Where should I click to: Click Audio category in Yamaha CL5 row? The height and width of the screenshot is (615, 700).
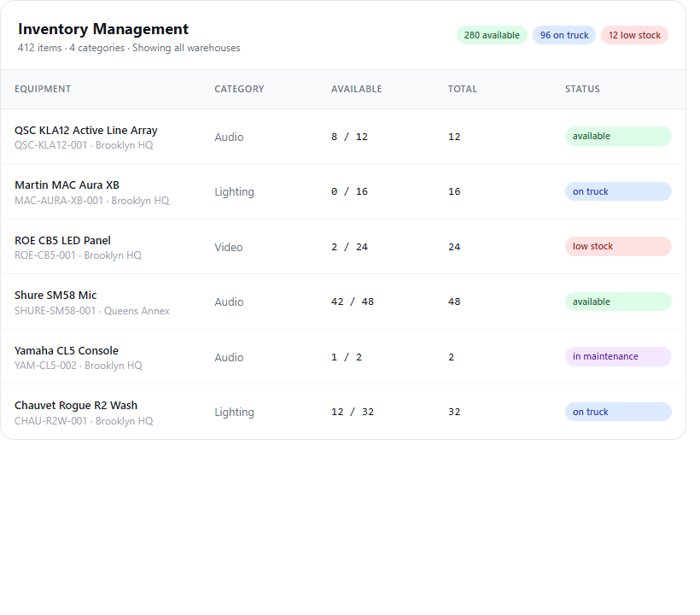pos(229,357)
